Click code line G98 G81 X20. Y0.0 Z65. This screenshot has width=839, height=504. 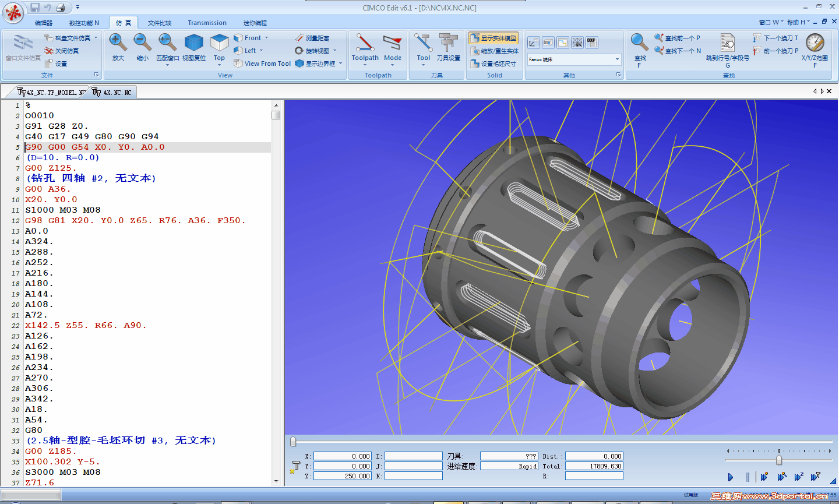coord(135,220)
